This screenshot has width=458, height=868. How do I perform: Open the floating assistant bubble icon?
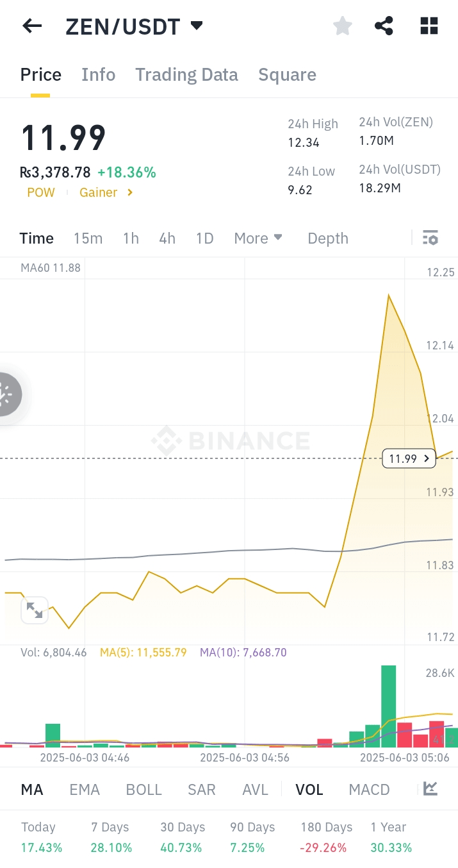point(8,394)
